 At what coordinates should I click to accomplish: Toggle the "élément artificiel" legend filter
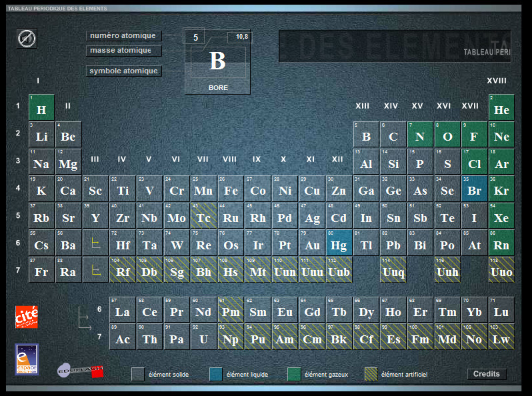371,374
